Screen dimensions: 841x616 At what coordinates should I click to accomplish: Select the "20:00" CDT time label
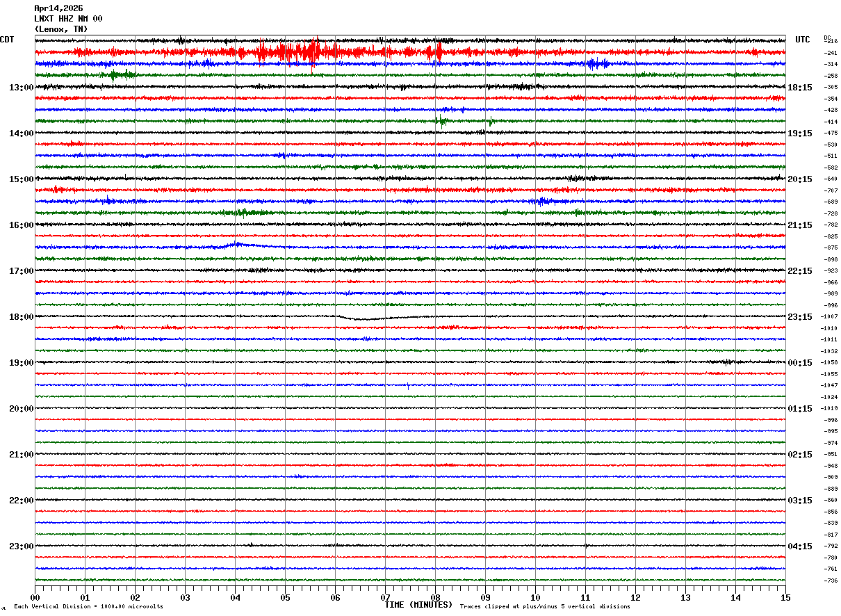tap(22, 409)
